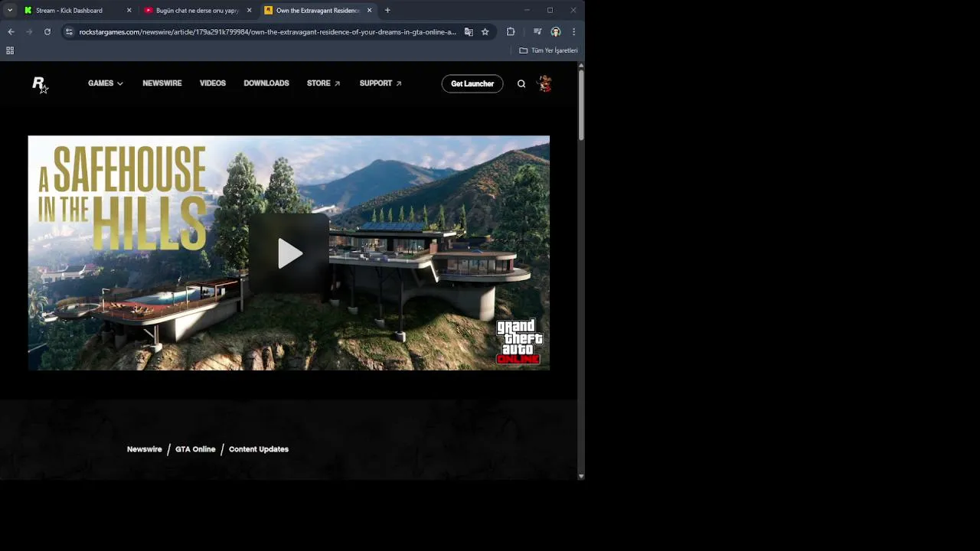Viewport: 980px width, 551px height.
Task: Open the VIDEOS nav item
Action: point(213,83)
